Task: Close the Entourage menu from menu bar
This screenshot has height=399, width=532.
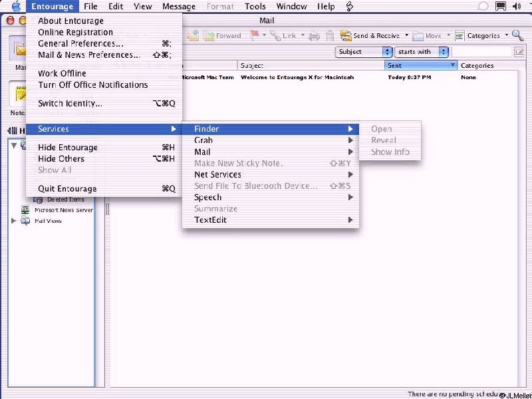Action: pos(53,7)
